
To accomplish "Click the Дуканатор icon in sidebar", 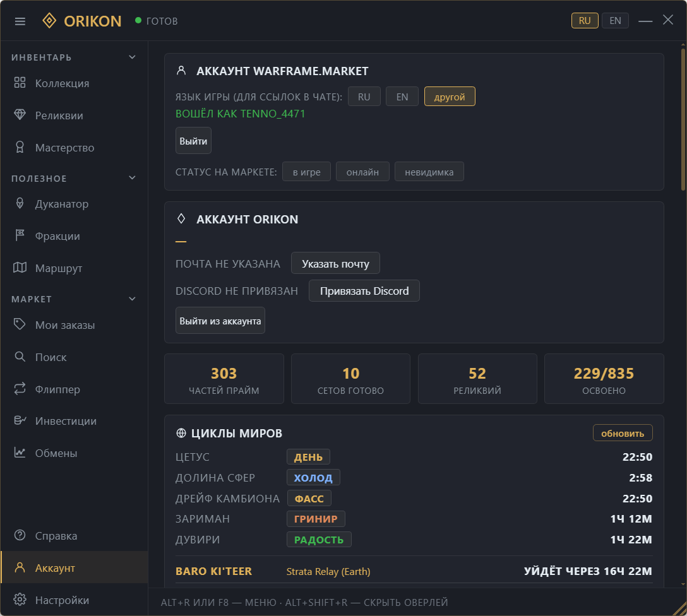I will point(20,203).
